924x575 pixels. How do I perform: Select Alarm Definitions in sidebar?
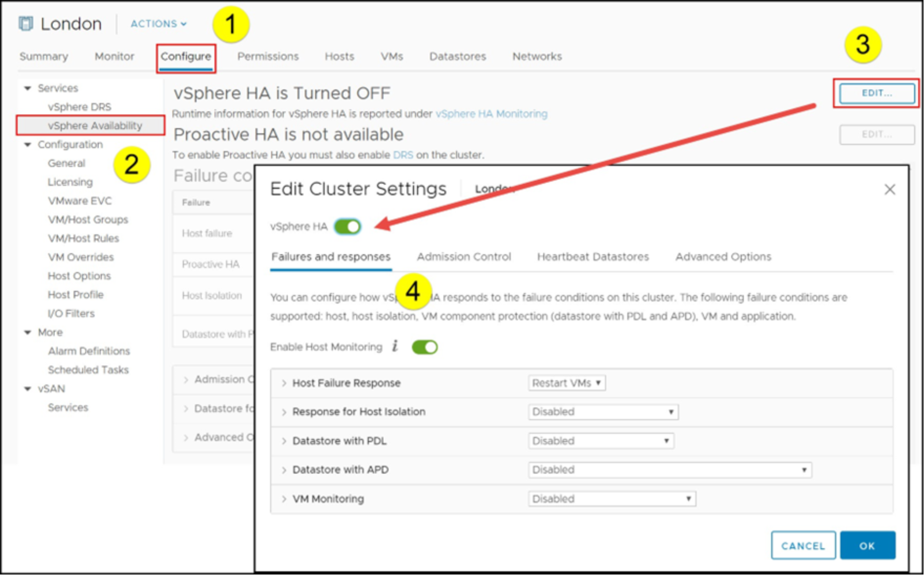click(x=89, y=351)
